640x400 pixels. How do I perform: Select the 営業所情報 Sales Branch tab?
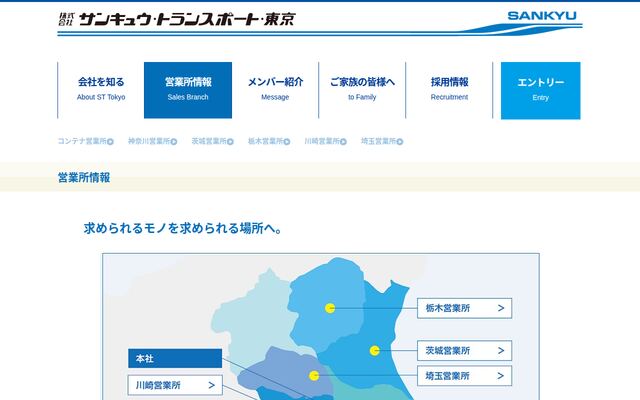tap(188, 90)
